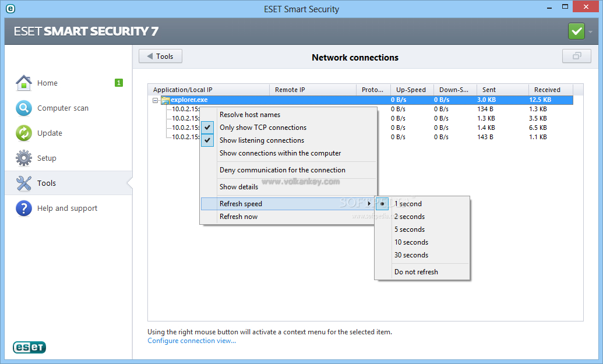Click the Home house icon in sidebar

tap(24, 83)
